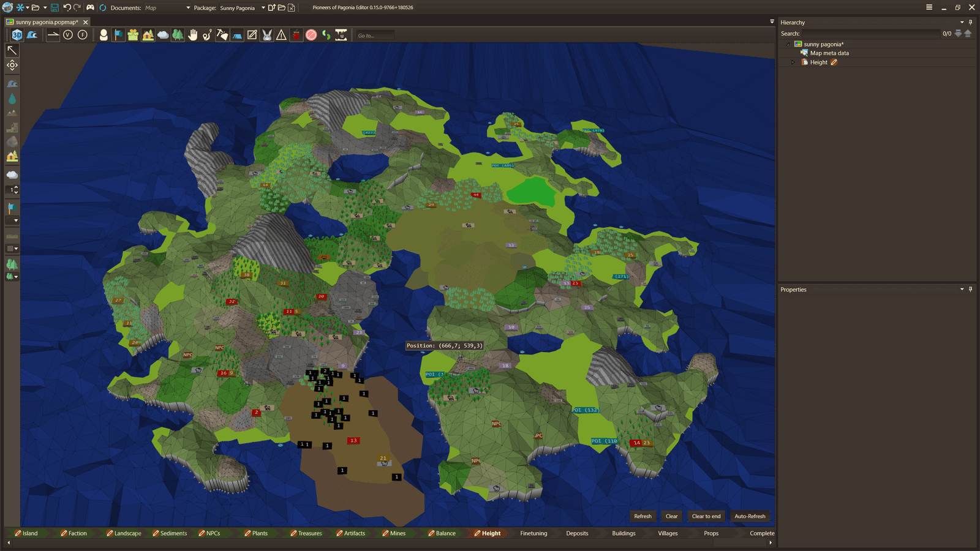This screenshot has height=551, width=980.
Task: Click the Hierarchy search field
Action: pos(870,34)
